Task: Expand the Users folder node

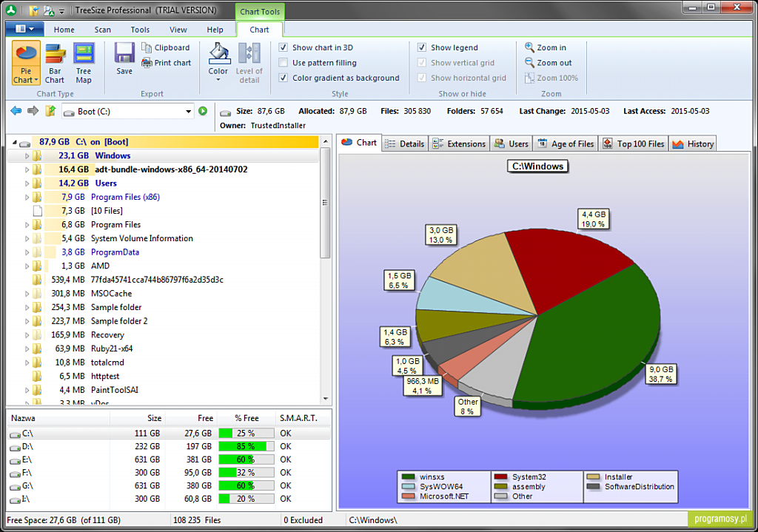Action: 27,183
